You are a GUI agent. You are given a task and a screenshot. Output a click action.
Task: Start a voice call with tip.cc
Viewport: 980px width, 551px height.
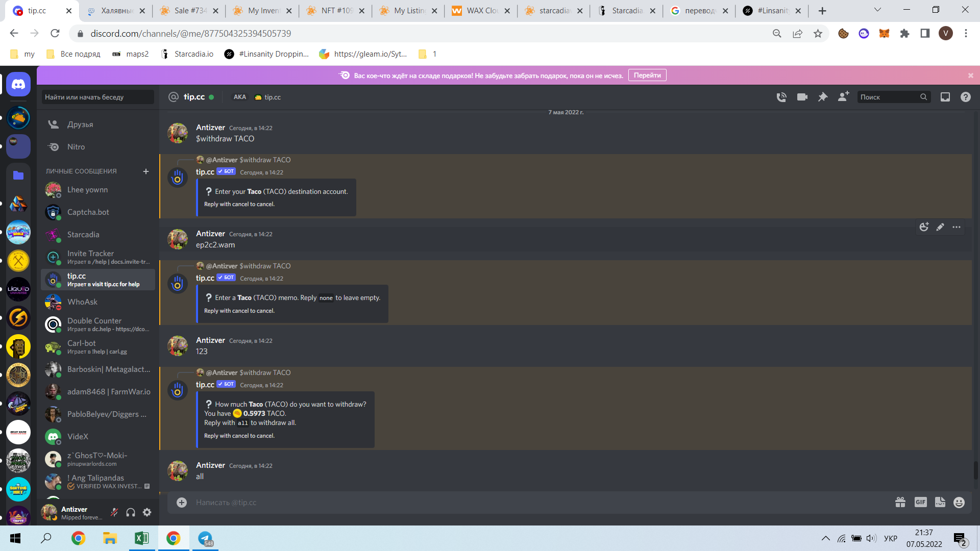781,97
